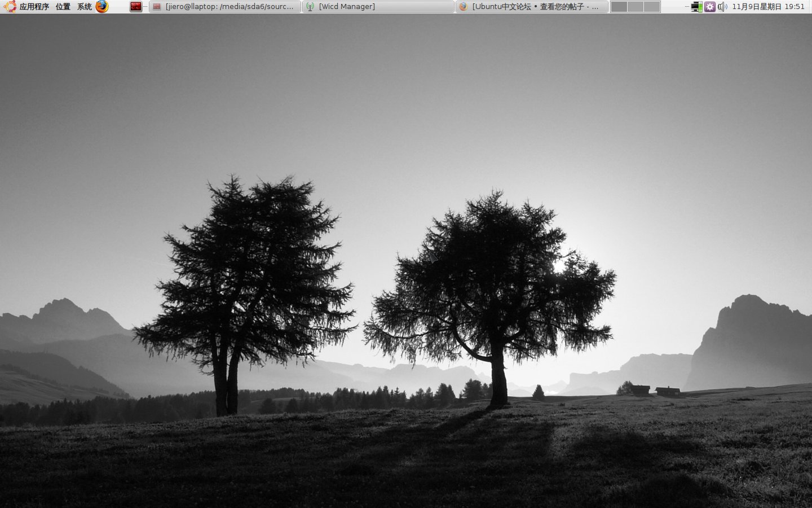Open the clock showing 11月9日星期日 19:51

click(768, 7)
